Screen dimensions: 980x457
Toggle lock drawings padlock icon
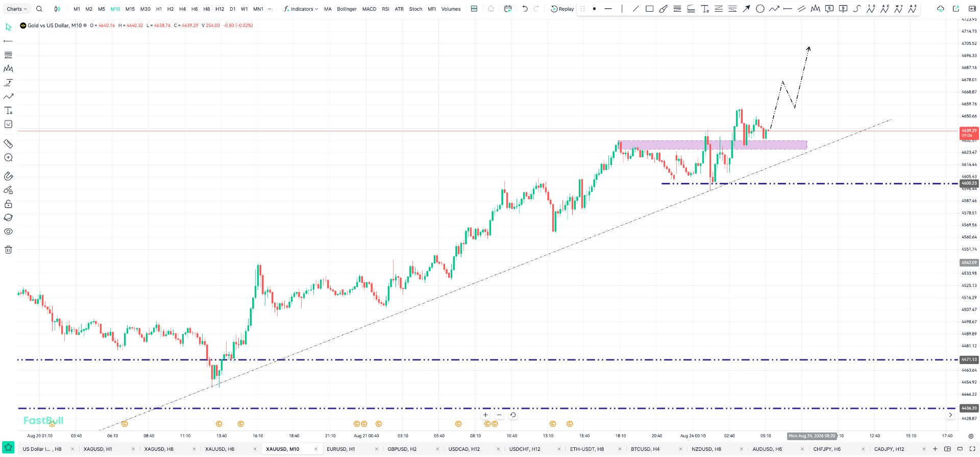click(x=8, y=204)
